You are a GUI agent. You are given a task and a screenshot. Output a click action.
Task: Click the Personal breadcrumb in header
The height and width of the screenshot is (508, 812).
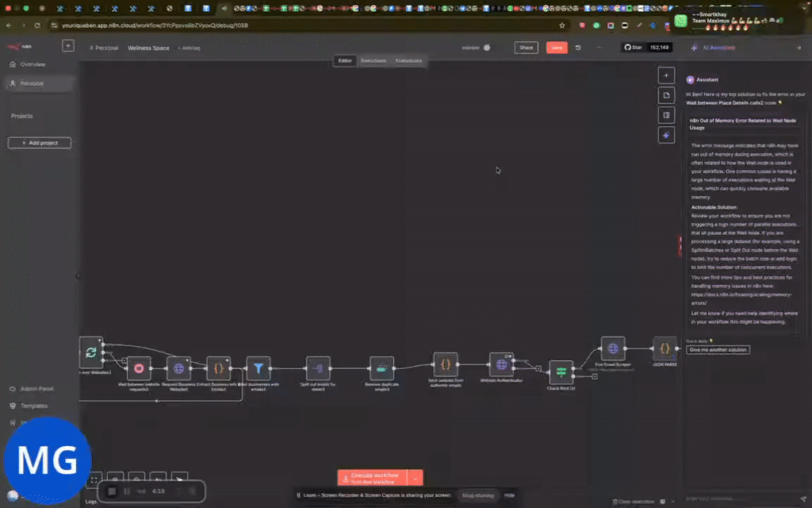[104, 48]
